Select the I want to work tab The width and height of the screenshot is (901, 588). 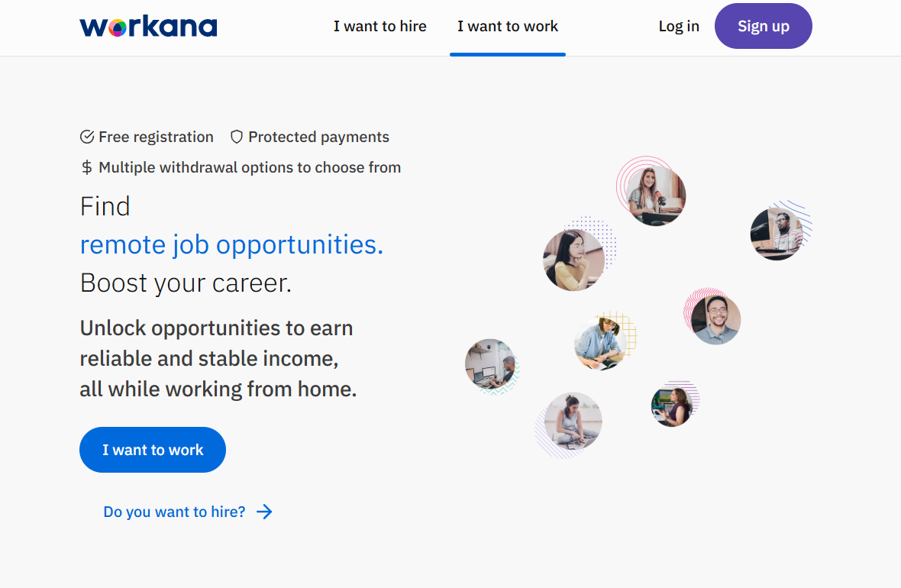(508, 27)
